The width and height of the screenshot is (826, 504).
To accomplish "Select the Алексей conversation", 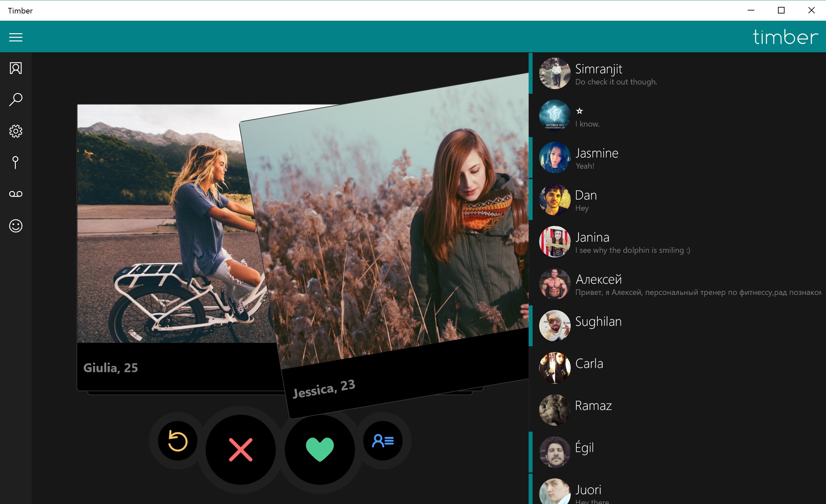I will click(599, 284).
